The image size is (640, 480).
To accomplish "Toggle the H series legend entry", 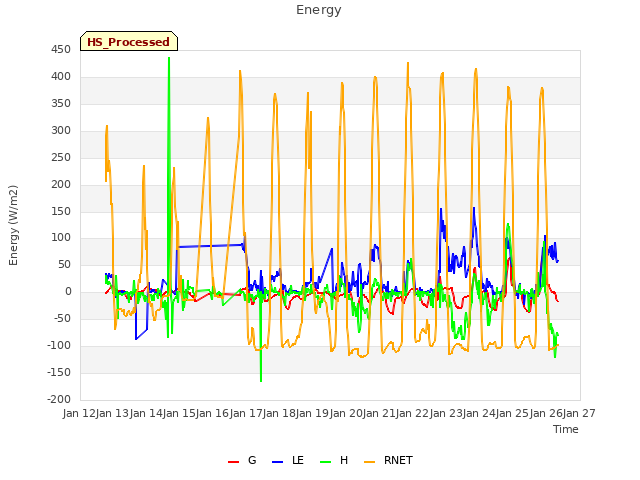I will pyautogui.click(x=334, y=460).
